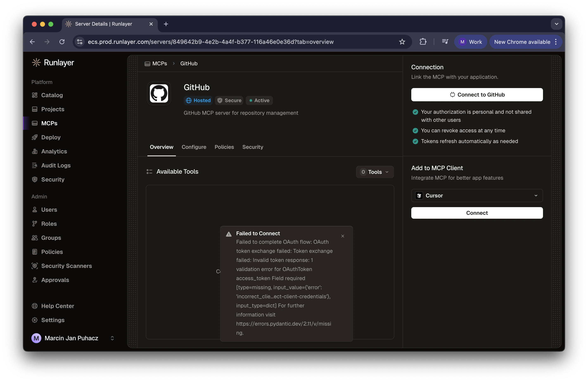Image resolution: width=588 pixels, height=382 pixels.
Task: Click the Active status badge
Action: click(x=259, y=100)
